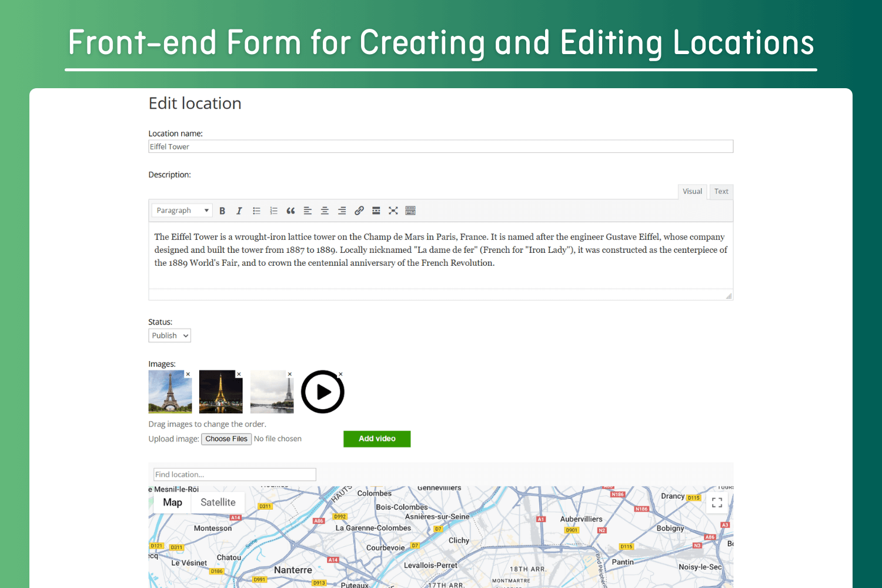Remove the first daytime Eiffel Tower image
Image resolution: width=882 pixels, height=588 pixels.
pos(188,374)
